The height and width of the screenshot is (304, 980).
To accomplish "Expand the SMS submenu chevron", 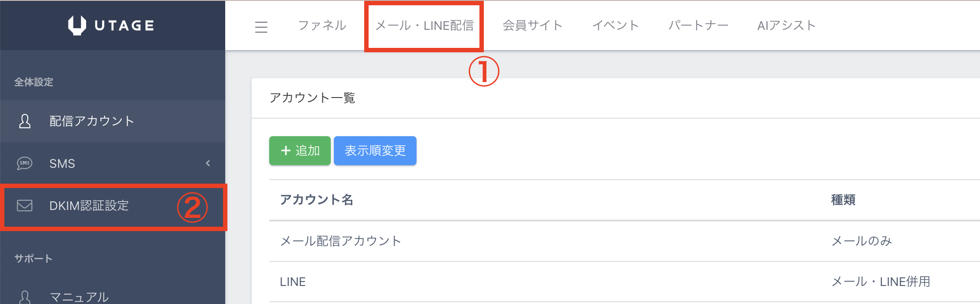I will coord(208,163).
